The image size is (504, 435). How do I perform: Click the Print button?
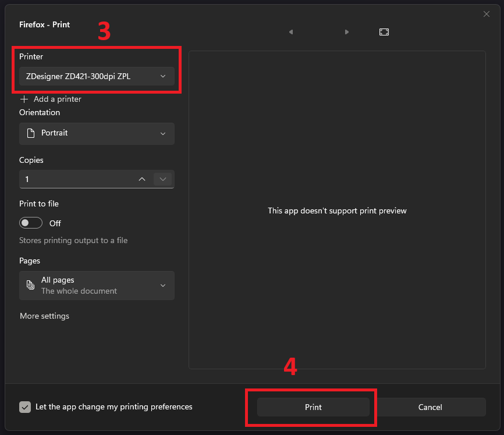[x=313, y=407]
